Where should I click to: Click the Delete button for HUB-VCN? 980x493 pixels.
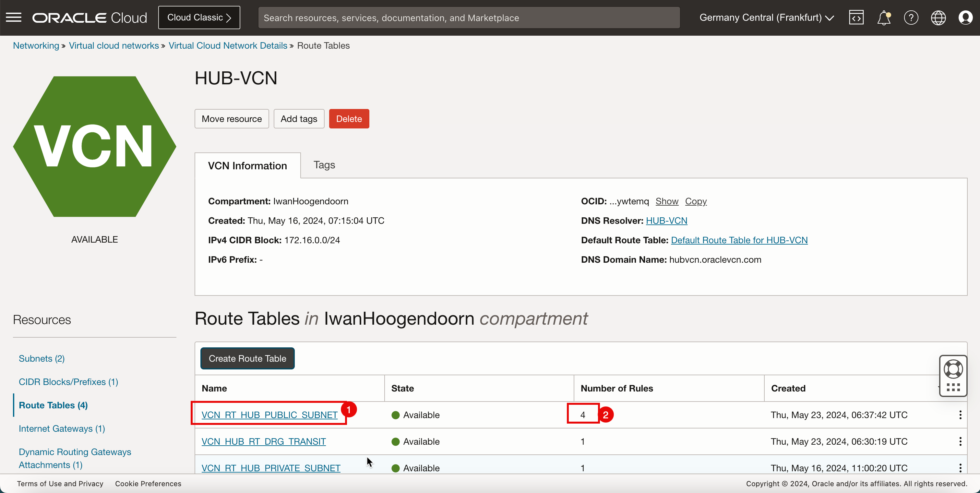point(349,119)
